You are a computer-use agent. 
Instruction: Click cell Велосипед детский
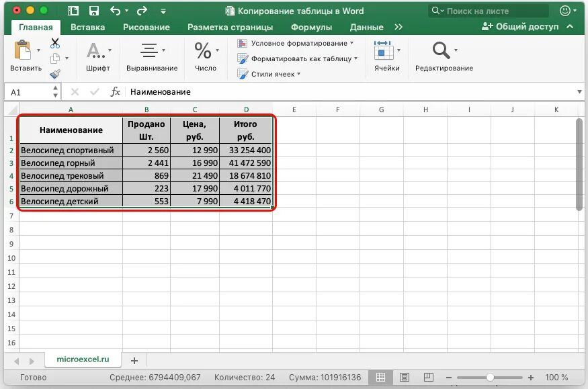click(71, 202)
